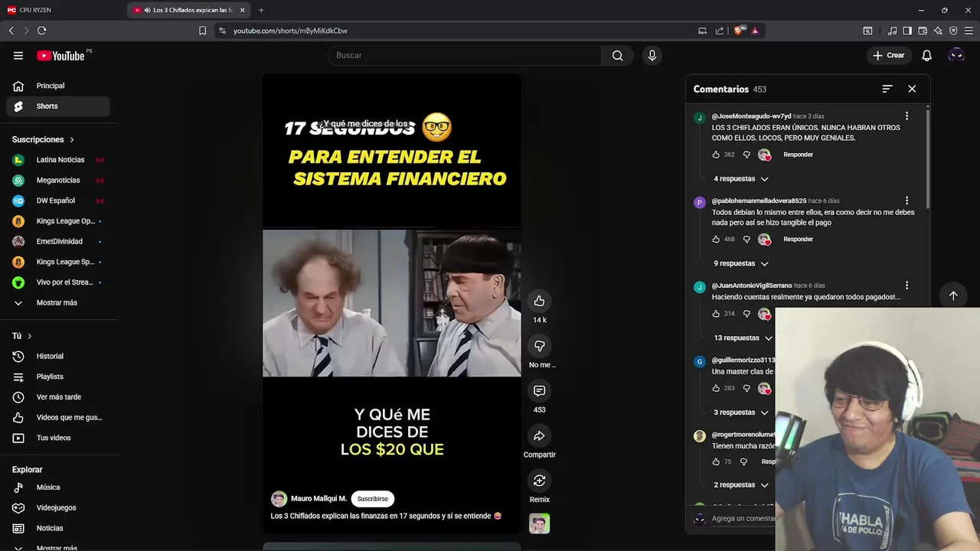Open a new browser tab
This screenshot has height=551, width=980.
coord(261,10)
